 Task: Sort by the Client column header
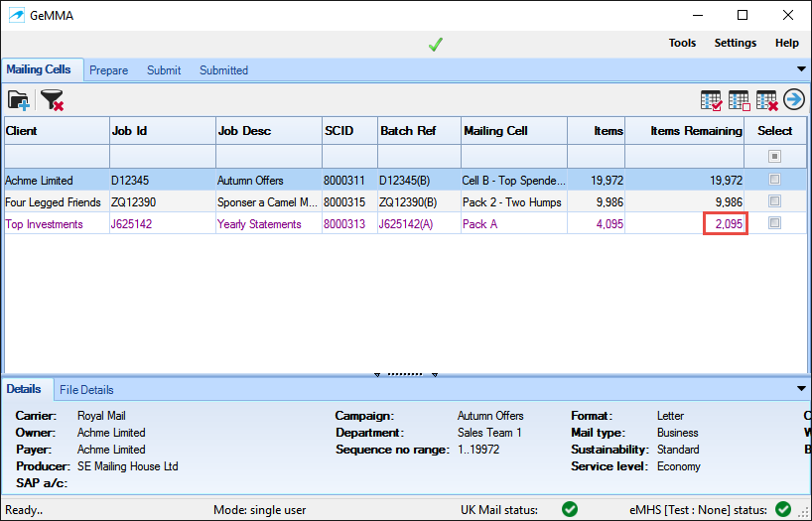coord(57,131)
